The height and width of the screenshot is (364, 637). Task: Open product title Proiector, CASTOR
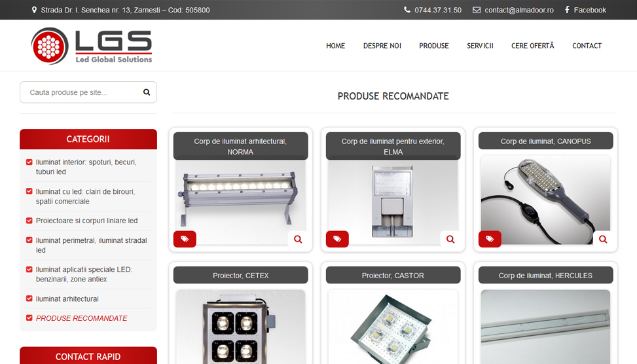[393, 275]
